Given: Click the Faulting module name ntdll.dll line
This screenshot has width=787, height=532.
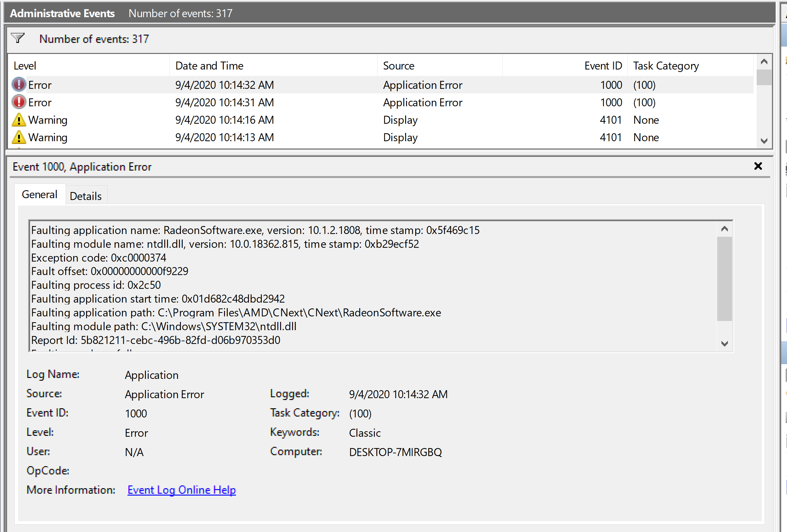Looking at the screenshot, I should 225,244.
